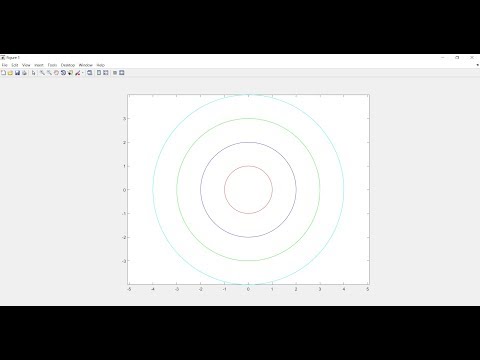Enable the Pan hand tool

(x=56, y=73)
